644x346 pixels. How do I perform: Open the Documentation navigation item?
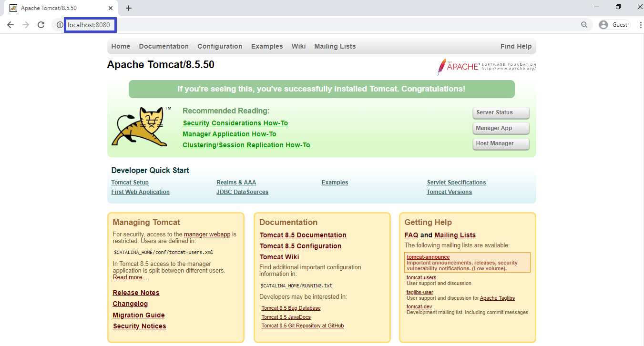click(x=164, y=46)
